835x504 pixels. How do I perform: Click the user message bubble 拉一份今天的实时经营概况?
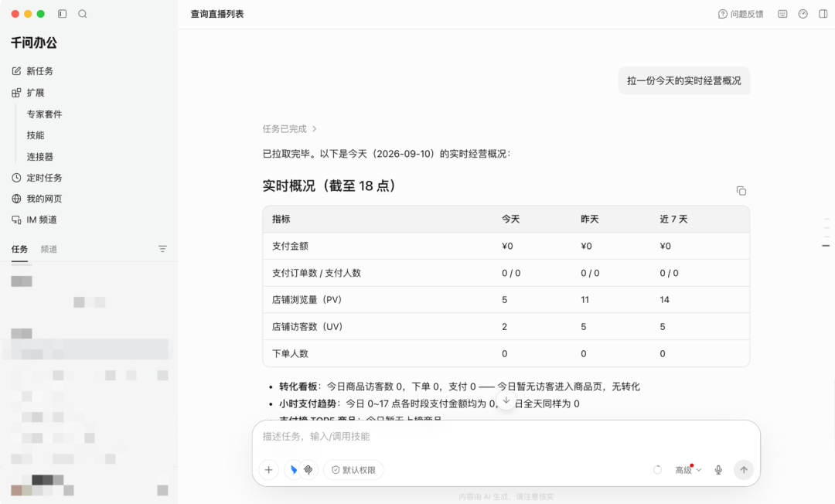point(683,81)
